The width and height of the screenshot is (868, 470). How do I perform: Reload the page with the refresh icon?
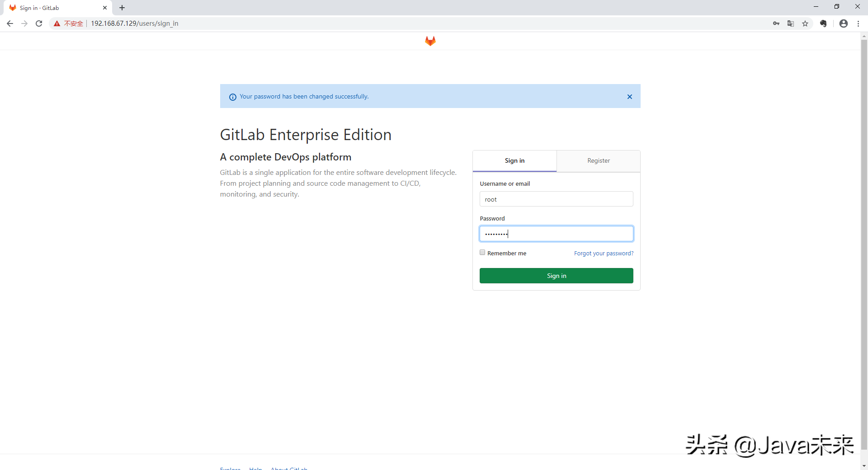pyautogui.click(x=39, y=23)
